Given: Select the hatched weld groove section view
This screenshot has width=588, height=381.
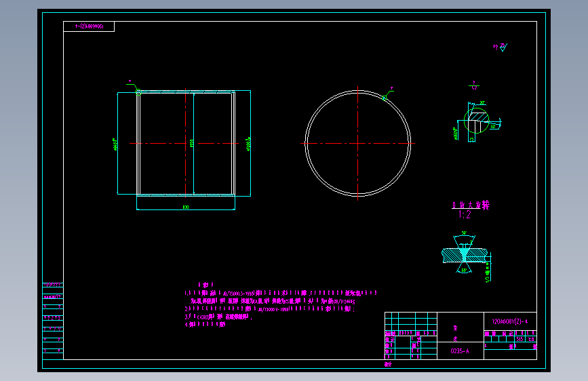Looking at the screenshot, I should click(465, 255).
